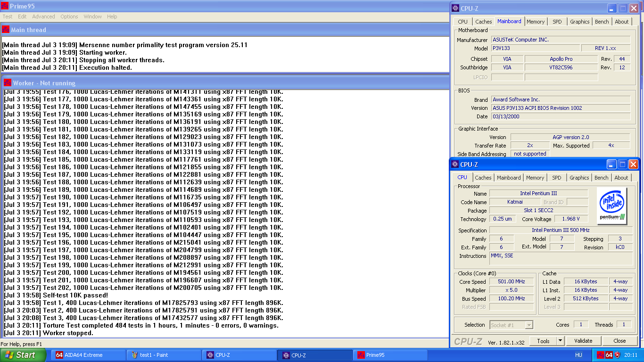Switch to Mainboard tab in lower CPU-Z window
Viewport: 644px width, 362px height.
point(509,178)
